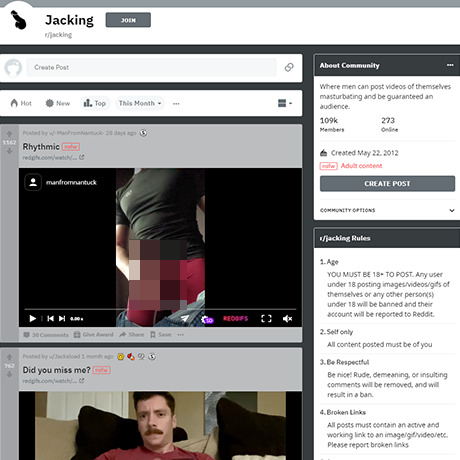Sort posts by Top

pos(95,103)
